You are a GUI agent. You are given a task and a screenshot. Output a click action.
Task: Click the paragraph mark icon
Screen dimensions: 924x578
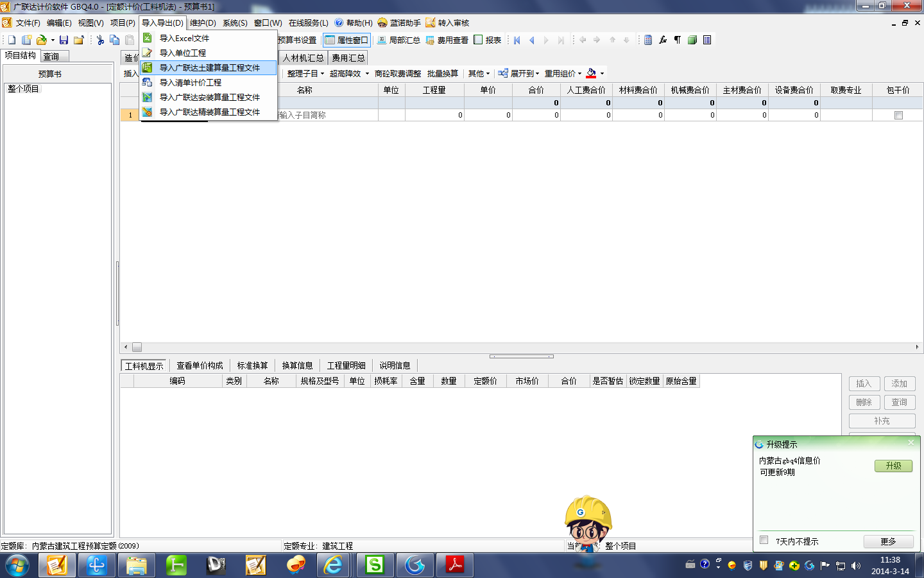pos(677,40)
